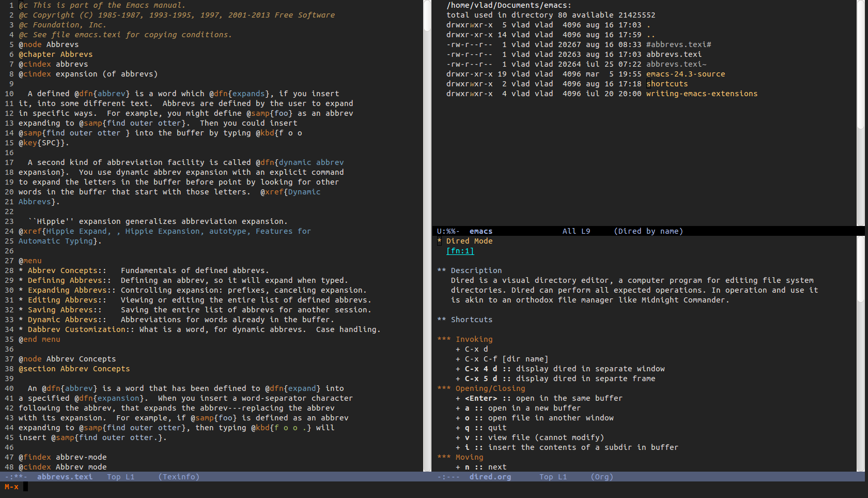Select the 'Editing Abbrevs::' menu entry
This screenshot has width=868, height=498.
pyautogui.click(x=67, y=300)
